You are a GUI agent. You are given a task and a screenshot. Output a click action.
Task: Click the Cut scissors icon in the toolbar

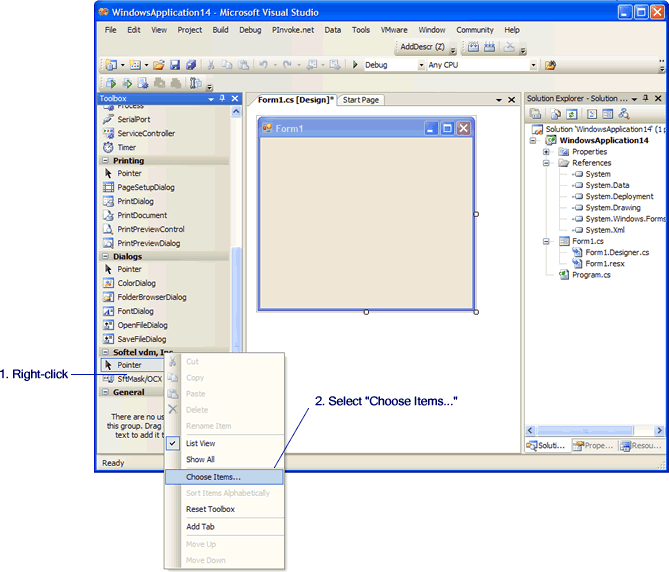(211, 65)
